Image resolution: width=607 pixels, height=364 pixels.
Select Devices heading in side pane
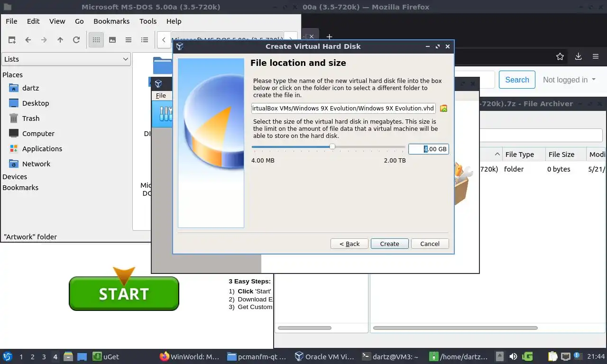click(x=15, y=177)
